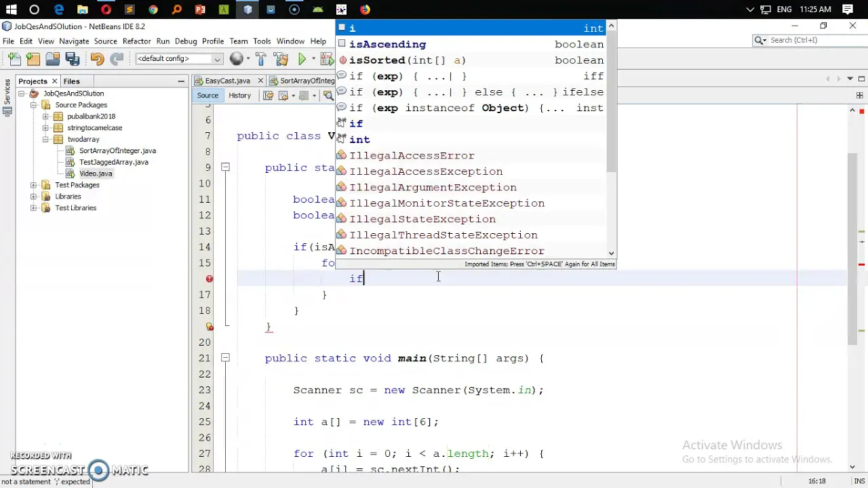The width and height of the screenshot is (868, 488).
Task: Expand the stringtocamelcase package
Action: click(x=45, y=128)
